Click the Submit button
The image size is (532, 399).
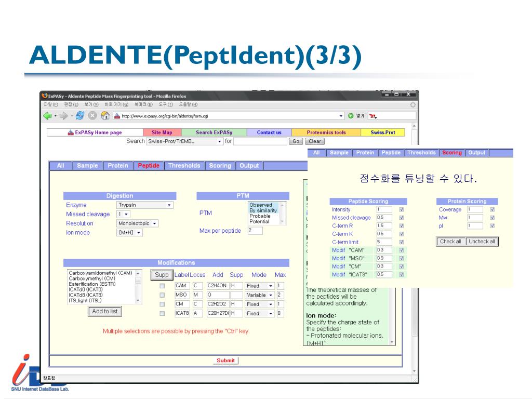point(225,361)
